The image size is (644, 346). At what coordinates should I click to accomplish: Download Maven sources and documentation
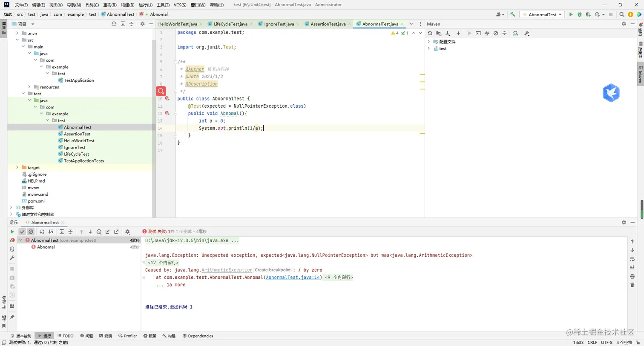coord(448,33)
